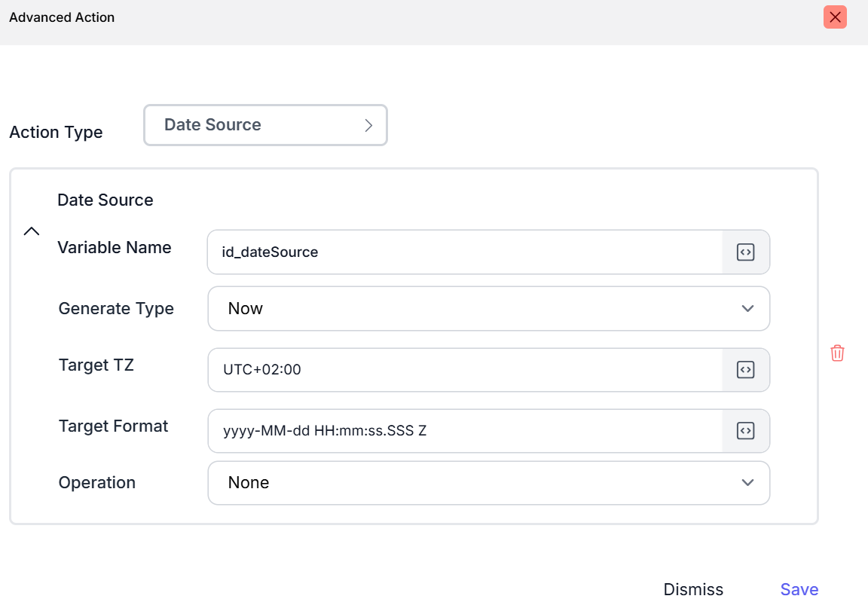Save the advanced action
The width and height of the screenshot is (868, 605).
coord(799,589)
